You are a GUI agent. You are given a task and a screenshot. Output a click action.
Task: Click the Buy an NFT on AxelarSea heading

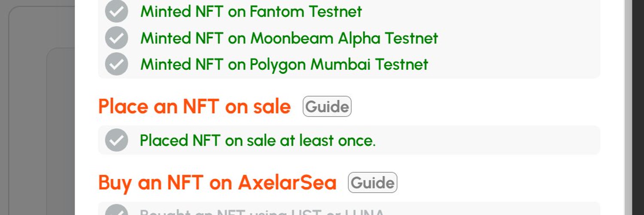217,182
